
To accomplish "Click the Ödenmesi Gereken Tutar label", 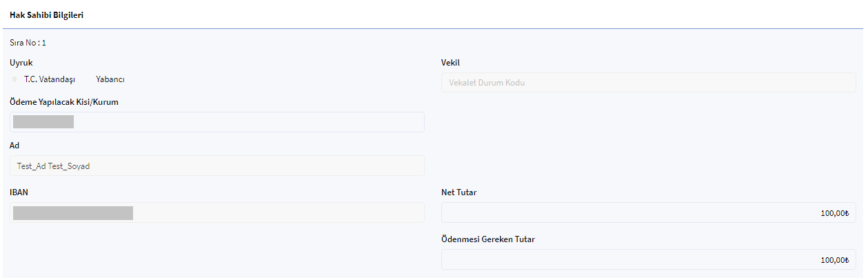I will [488, 239].
